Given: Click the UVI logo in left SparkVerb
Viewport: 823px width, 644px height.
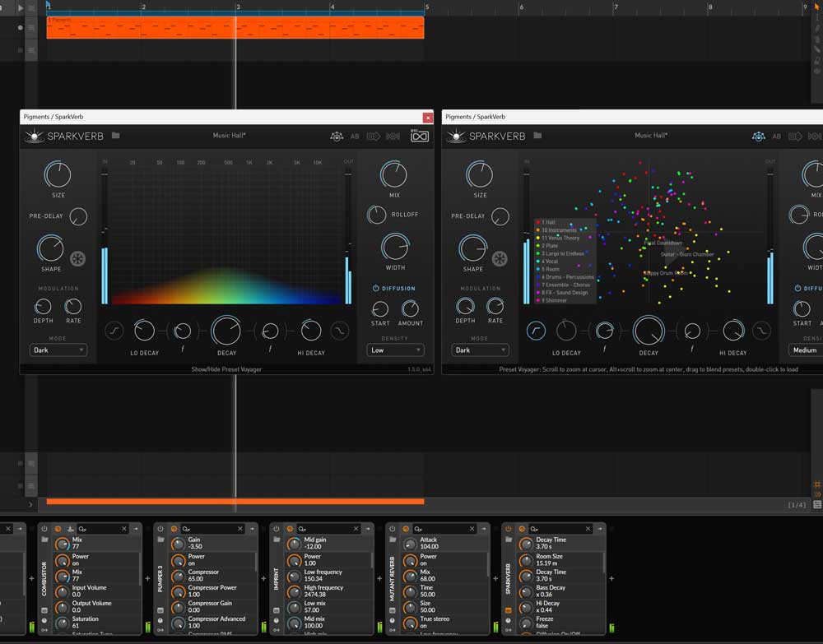Looking at the screenshot, I should coord(419,137).
